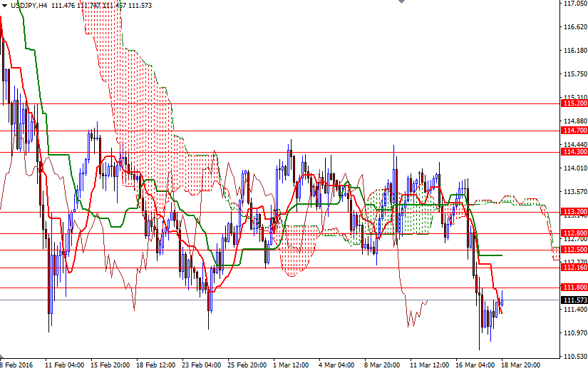Screen dimensions: 588x371
Task: Click the 18 Feb 12:00 time axis label
Action: click(155, 365)
